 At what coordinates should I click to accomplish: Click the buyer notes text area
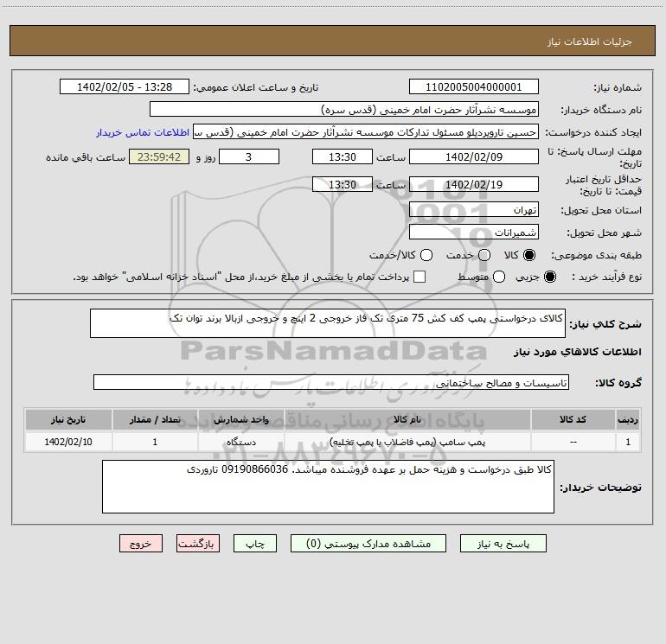click(328, 487)
